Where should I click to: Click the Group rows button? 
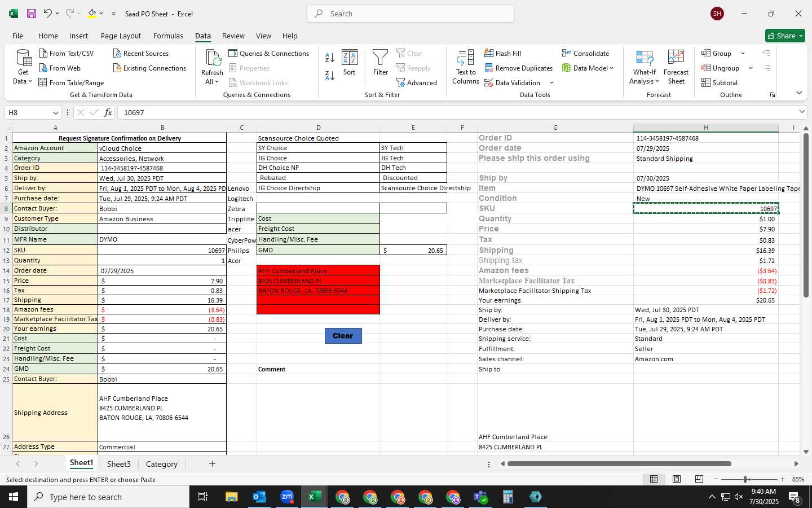[x=717, y=54]
